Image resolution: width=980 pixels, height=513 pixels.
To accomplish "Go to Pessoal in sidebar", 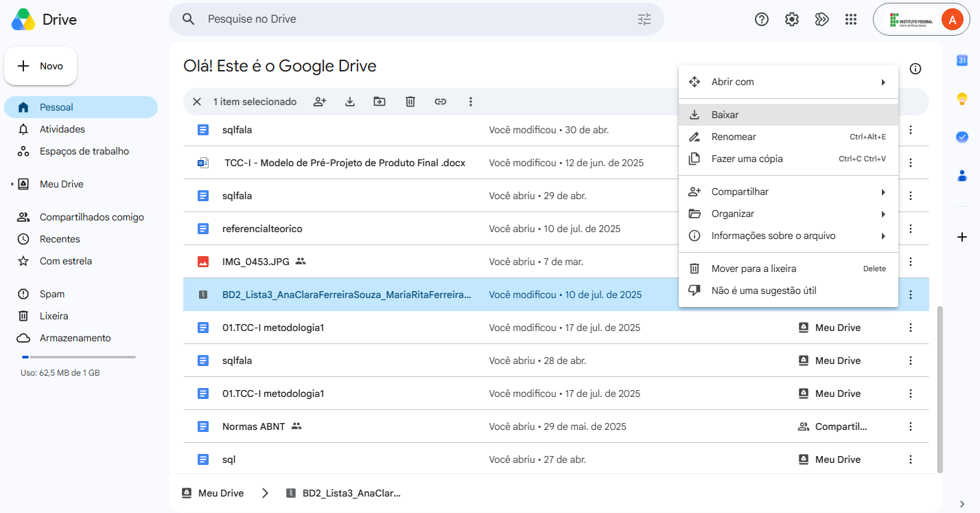I will point(81,107).
